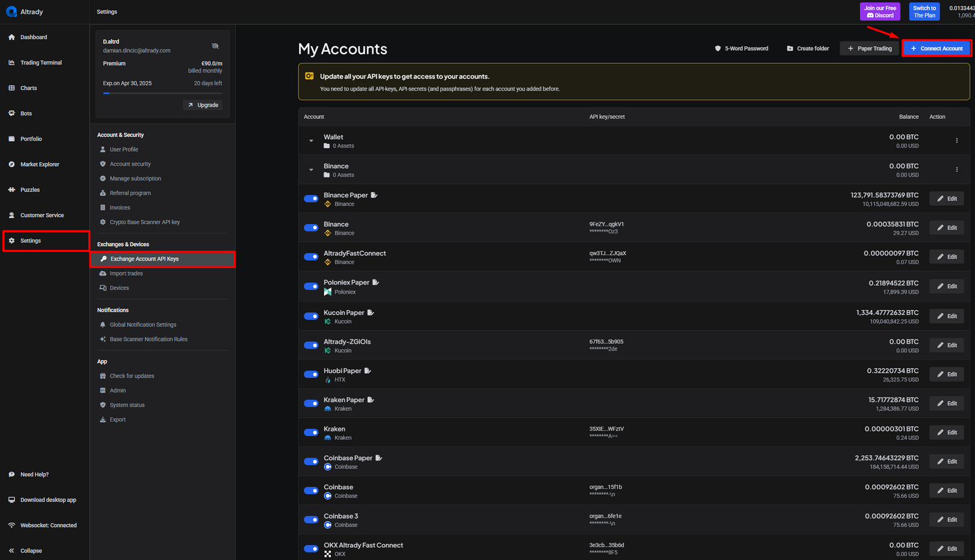Image resolution: width=975 pixels, height=560 pixels.
Task: Toggle hide email eye icon
Action: pyautogui.click(x=215, y=46)
